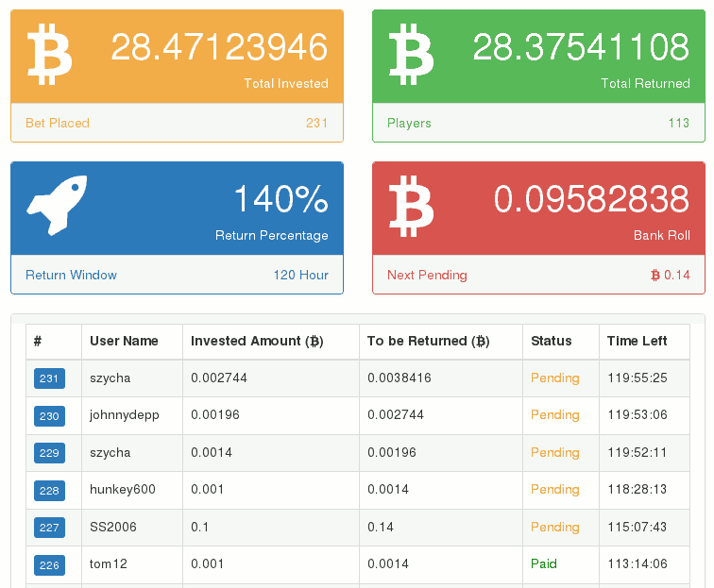Click the User Name column header
714x588 pixels.
pos(124,341)
